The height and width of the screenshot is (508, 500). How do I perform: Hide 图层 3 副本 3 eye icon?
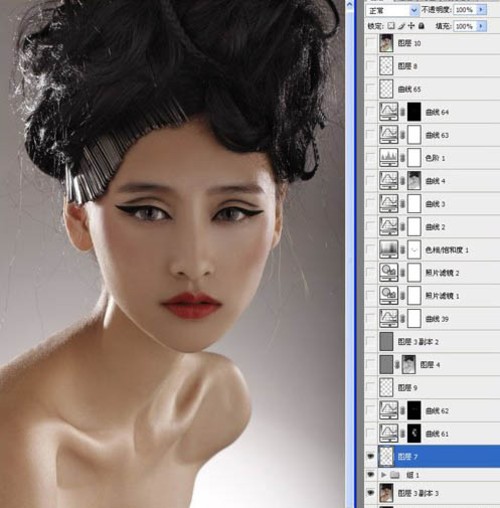point(371,493)
